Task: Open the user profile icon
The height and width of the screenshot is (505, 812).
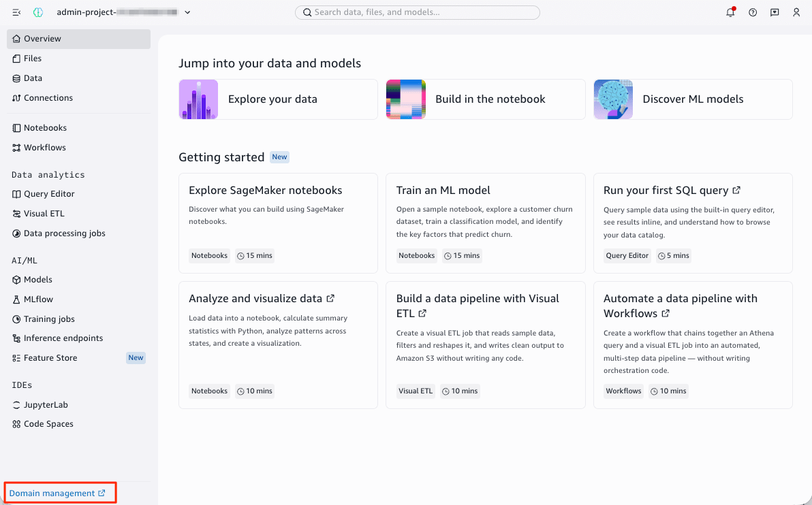Action: 796,12
